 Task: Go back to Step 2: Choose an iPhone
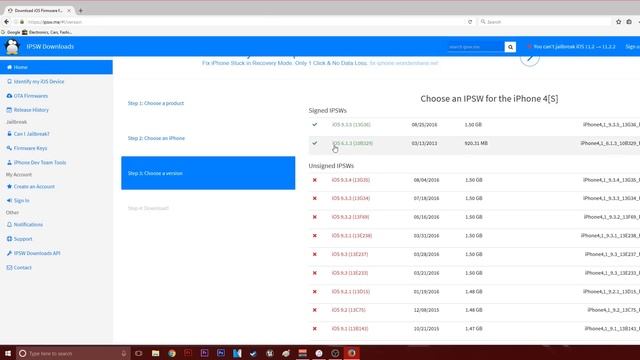156,138
